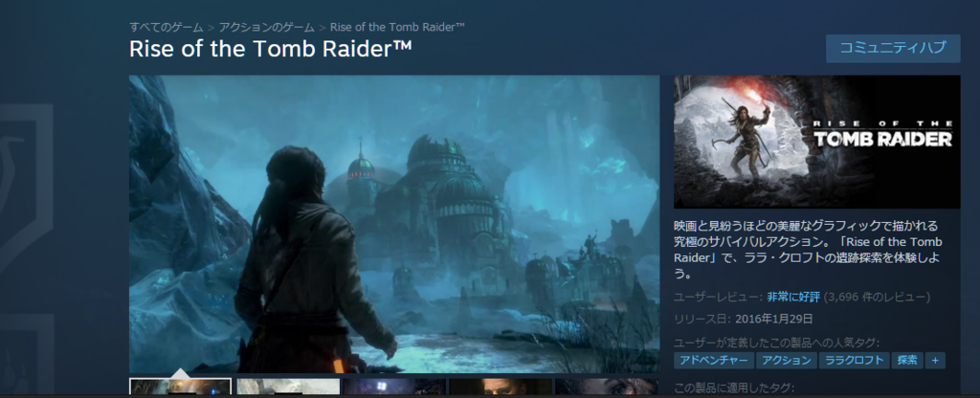980x398 pixels.
Task: Select the third screenshot thumbnail
Action: click(x=394, y=387)
